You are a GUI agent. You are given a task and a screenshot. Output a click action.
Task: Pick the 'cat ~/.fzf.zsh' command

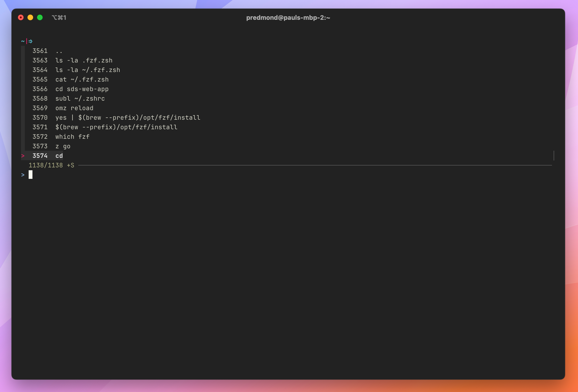click(x=70, y=80)
